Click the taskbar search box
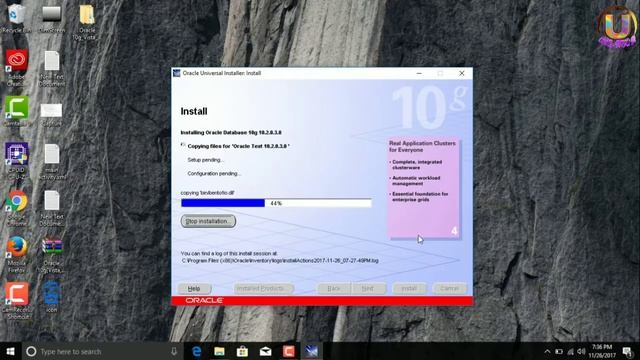This screenshot has height=360, width=640. pos(102,351)
